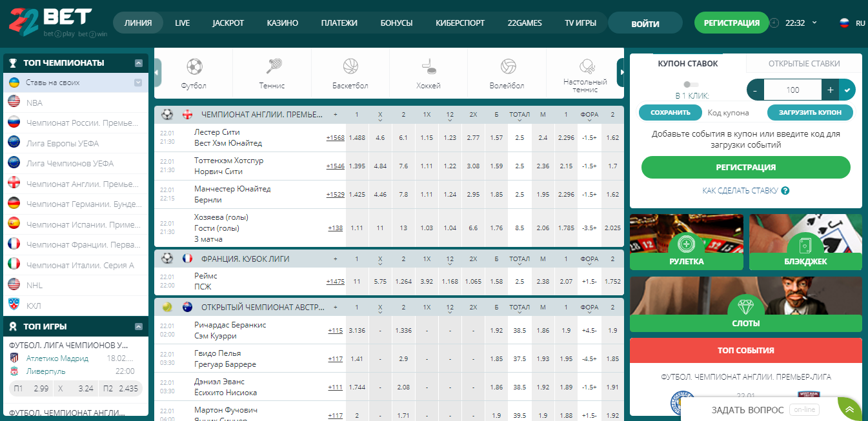
Task: Click the Liverpool team crest
Action: 14,371
